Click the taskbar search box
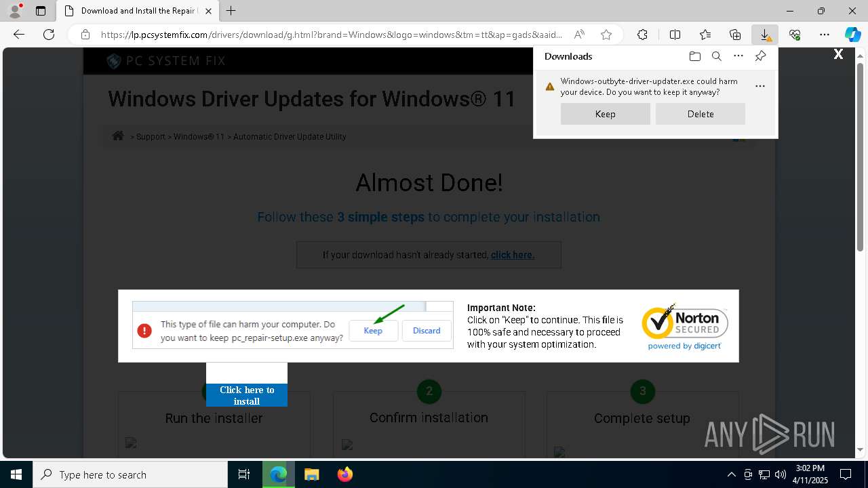The image size is (868, 488). (x=130, y=474)
